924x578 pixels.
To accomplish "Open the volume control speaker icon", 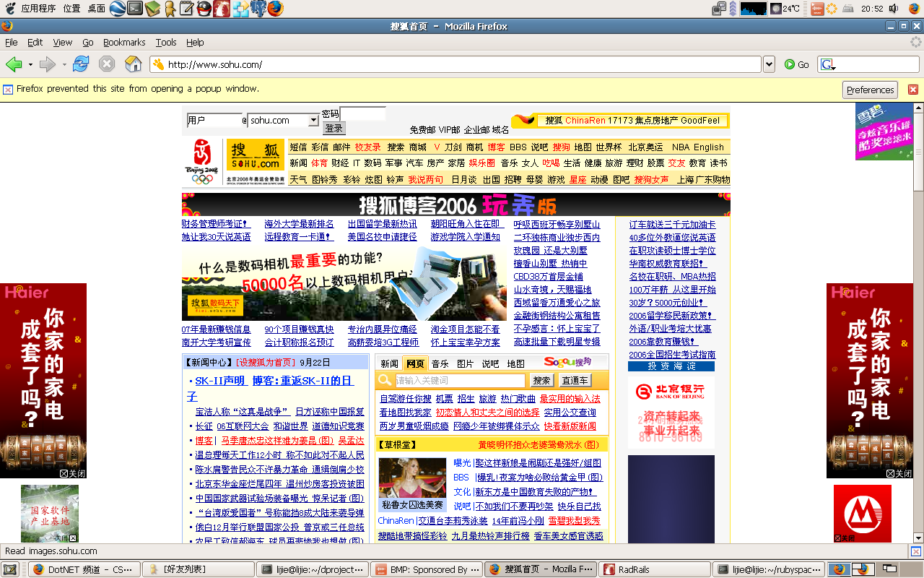I will point(894,9).
